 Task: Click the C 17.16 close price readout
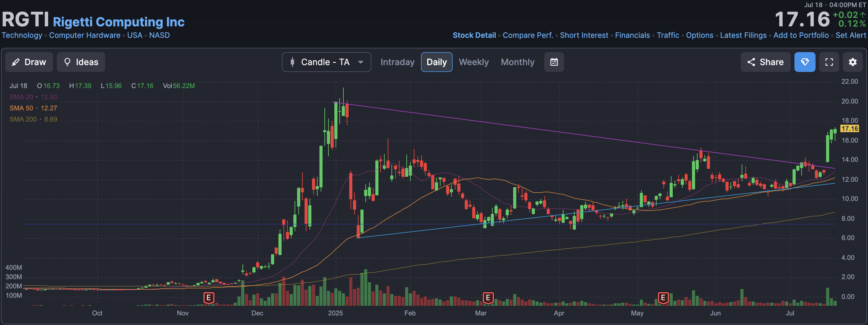tap(142, 86)
